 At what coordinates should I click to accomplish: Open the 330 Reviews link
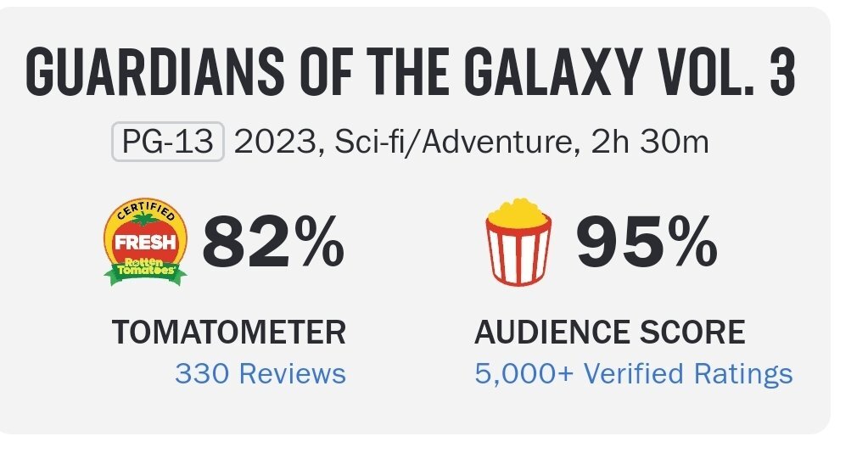pos(260,374)
